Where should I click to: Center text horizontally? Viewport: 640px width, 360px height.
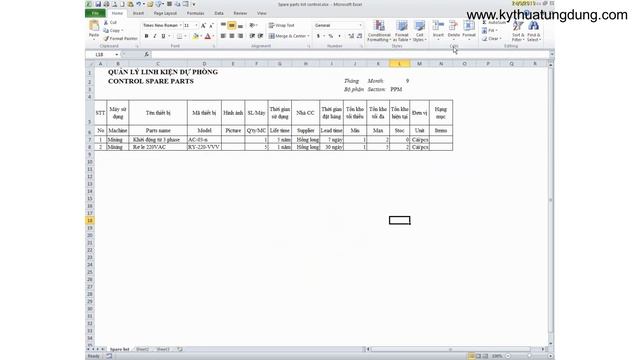point(231,36)
